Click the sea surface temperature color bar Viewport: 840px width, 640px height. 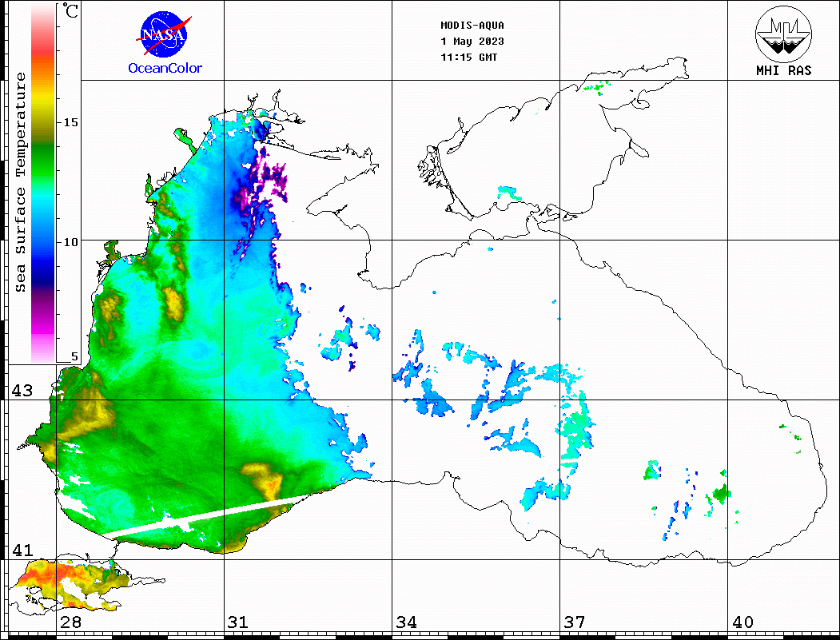click(43, 183)
